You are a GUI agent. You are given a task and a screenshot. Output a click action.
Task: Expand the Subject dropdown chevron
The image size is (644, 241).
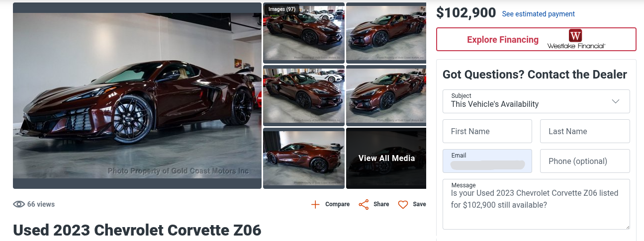[x=616, y=101]
